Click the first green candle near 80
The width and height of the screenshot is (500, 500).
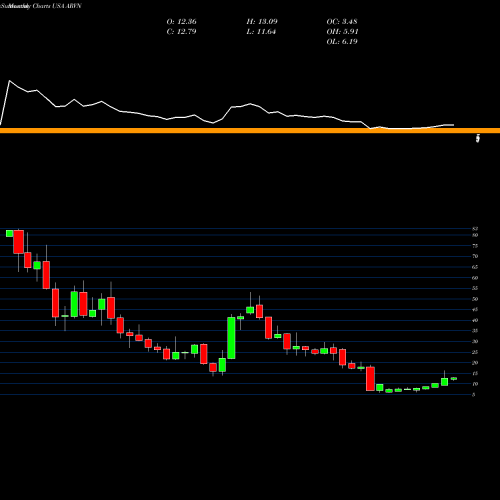9,233
